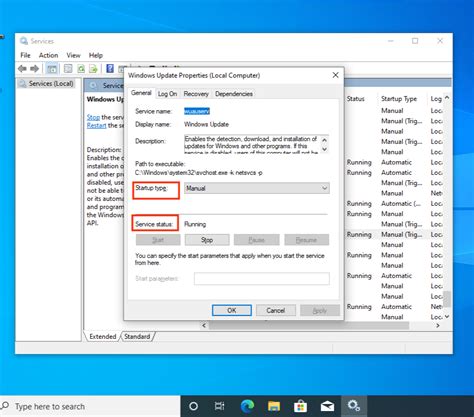Open Help with the blue question mark icon
This screenshot has height=417, width=474.
[110, 69]
